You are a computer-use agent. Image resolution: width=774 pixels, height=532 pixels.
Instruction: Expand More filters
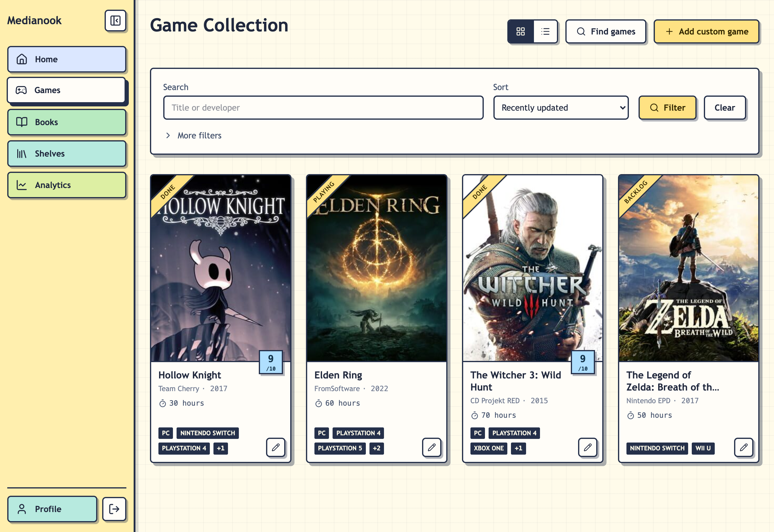click(x=194, y=135)
